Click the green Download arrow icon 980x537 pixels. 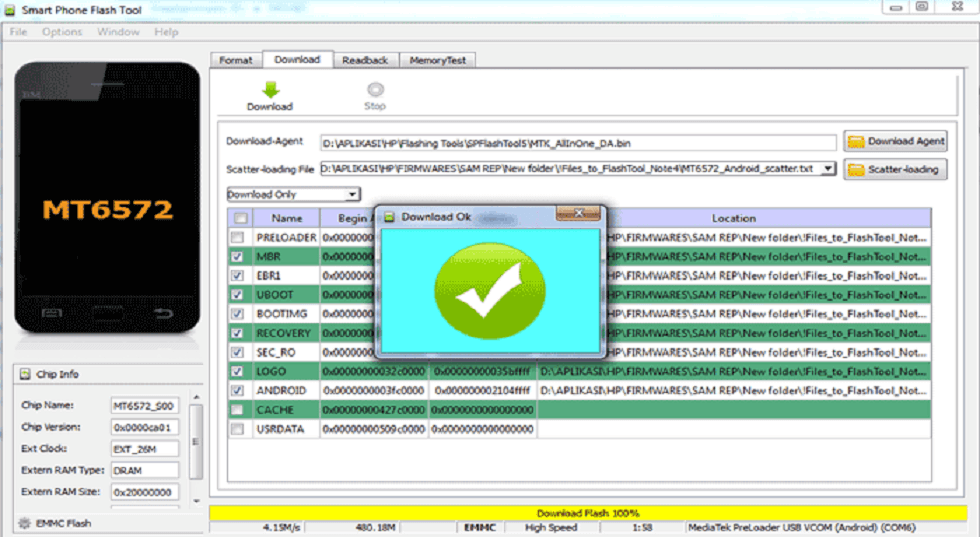click(x=270, y=89)
